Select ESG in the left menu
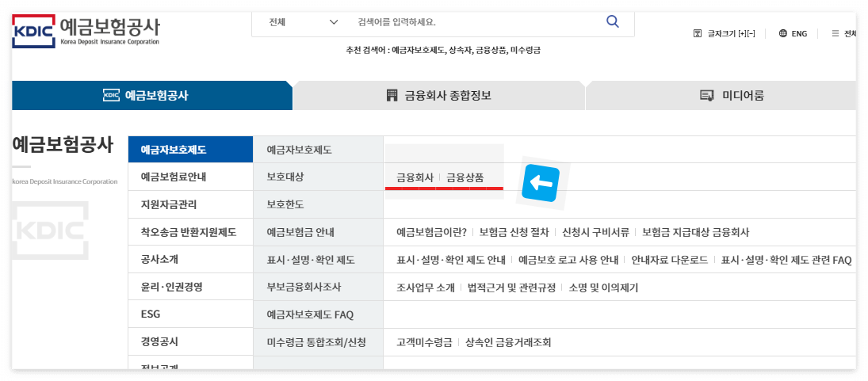The image size is (868, 381). coord(190,314)
